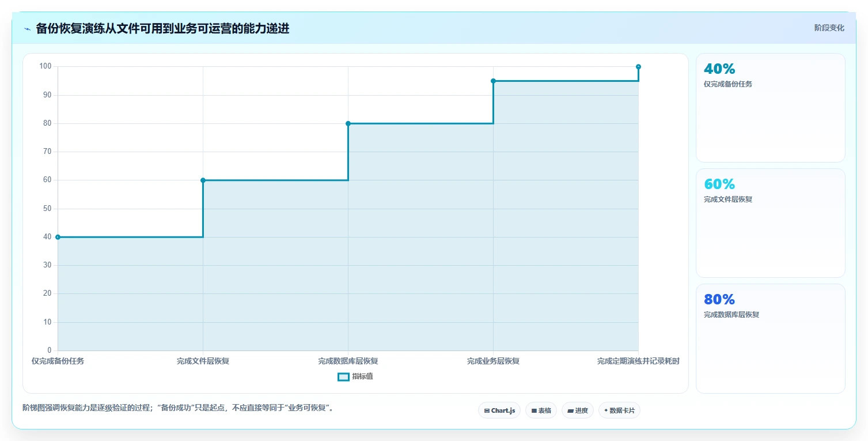
Task: Click the x-axis label 完成文件层恢复
Action: [203, 361]
